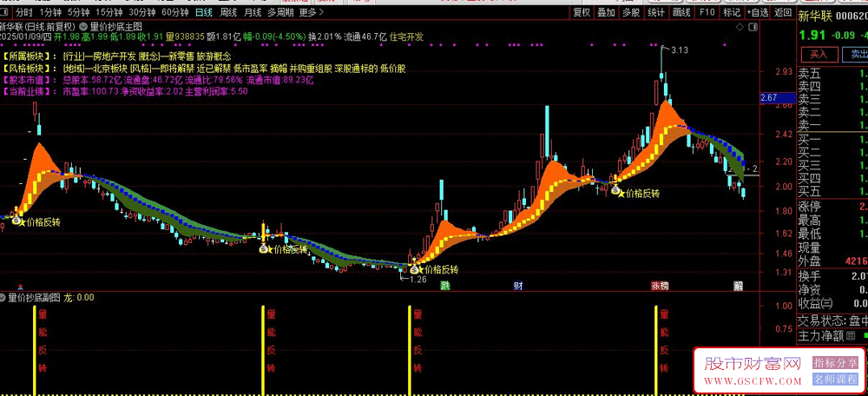Open the 画线 drawing tools
Image resolution: width=868 pixels, height=396 pixels.
coord(681,12)
